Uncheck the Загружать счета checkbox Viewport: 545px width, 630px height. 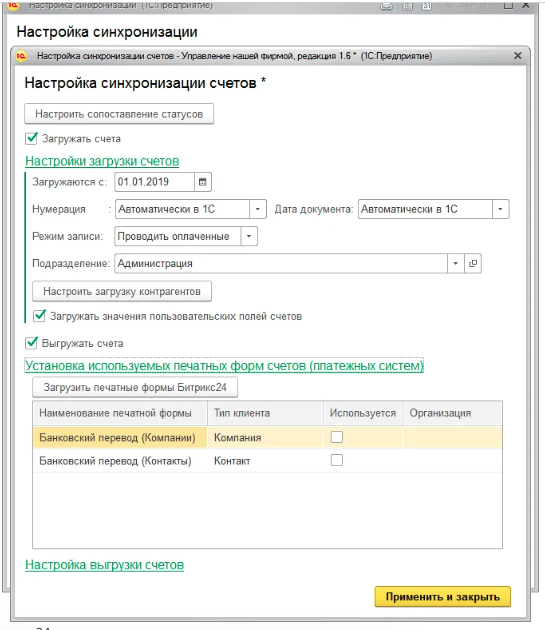click(31, 139)
